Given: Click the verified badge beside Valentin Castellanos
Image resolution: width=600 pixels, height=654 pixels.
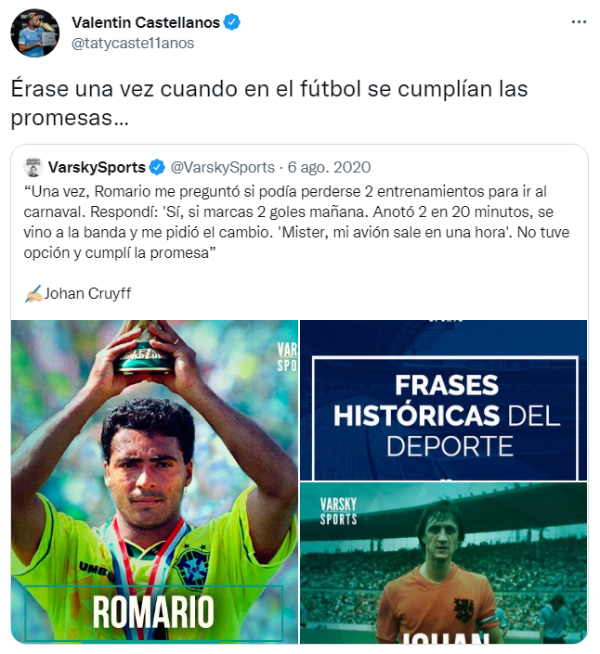Looking at the screenshot, I should [x=232, y=22].
